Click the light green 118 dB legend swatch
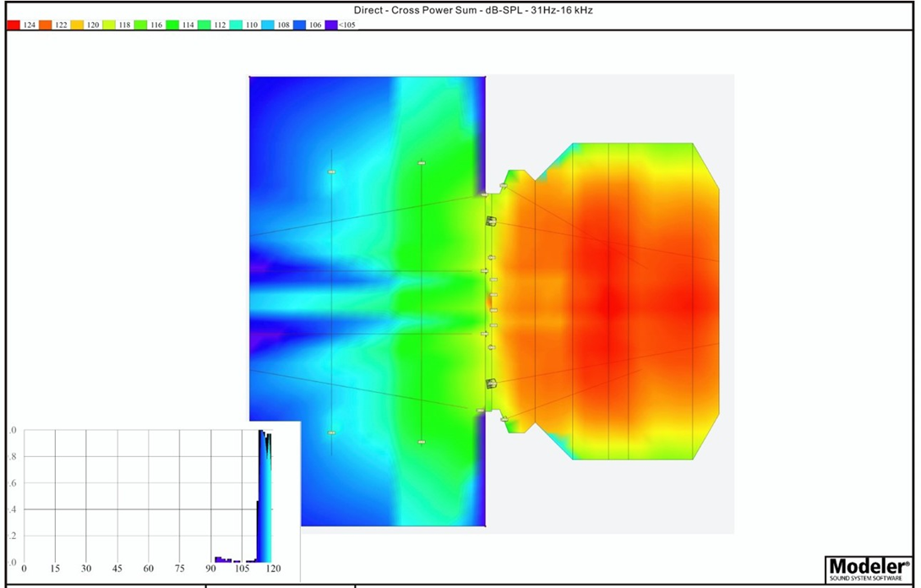921x588 pixels. [108, 25]
